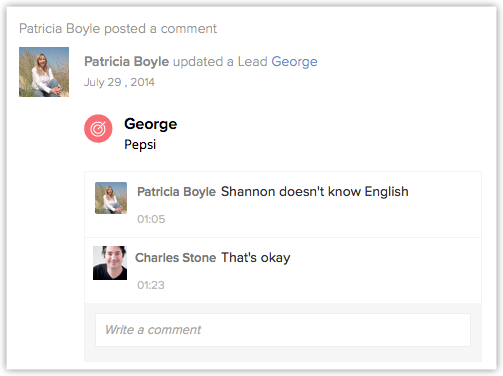Click Charles Stone's avatar photo
The image size is (503, 376).
point(110,263)
